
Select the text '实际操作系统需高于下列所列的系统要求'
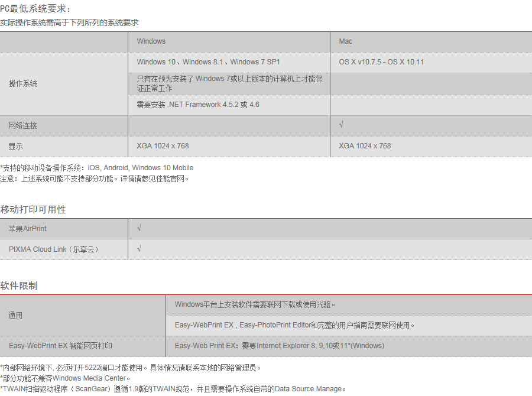(69, 22)
